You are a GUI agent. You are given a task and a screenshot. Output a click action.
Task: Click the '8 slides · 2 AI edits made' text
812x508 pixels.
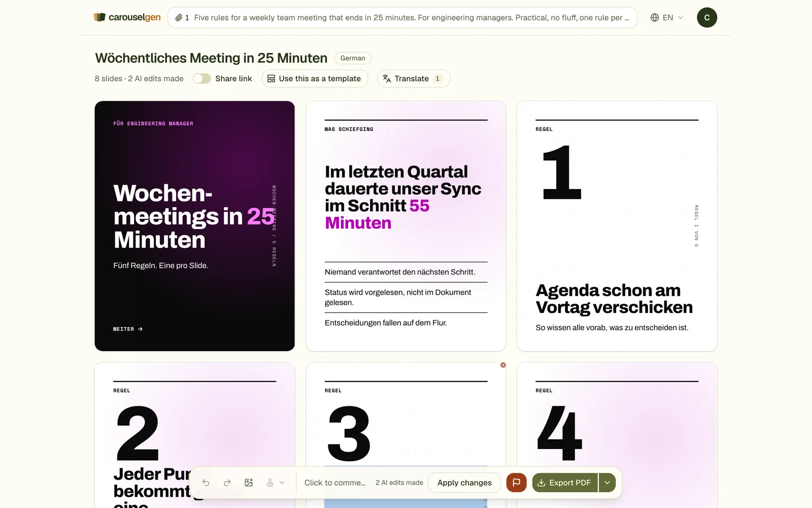139,79
